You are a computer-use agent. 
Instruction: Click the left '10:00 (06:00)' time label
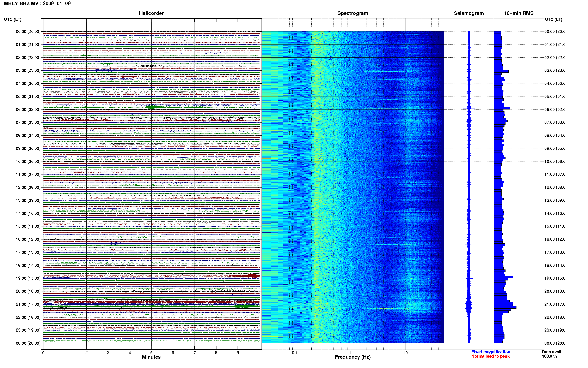28,161
